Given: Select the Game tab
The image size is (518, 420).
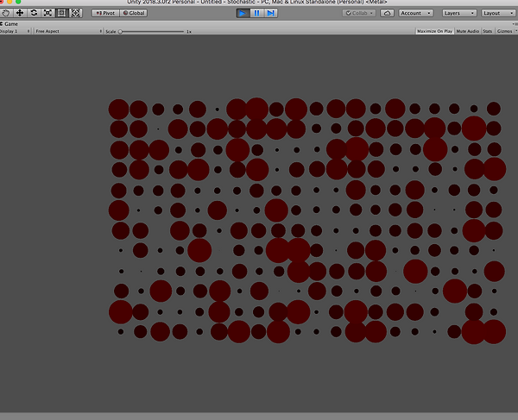Looking at the screenshot, I should tap(9, 24).
